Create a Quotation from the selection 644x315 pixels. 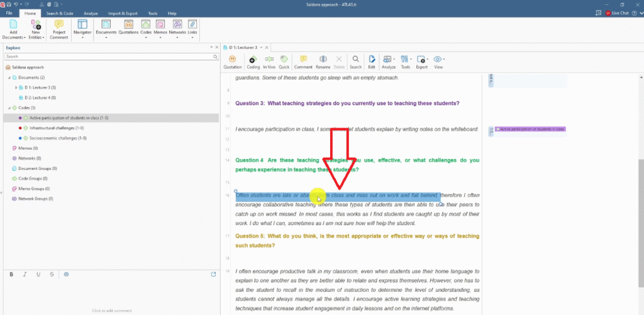pos(232,61)
